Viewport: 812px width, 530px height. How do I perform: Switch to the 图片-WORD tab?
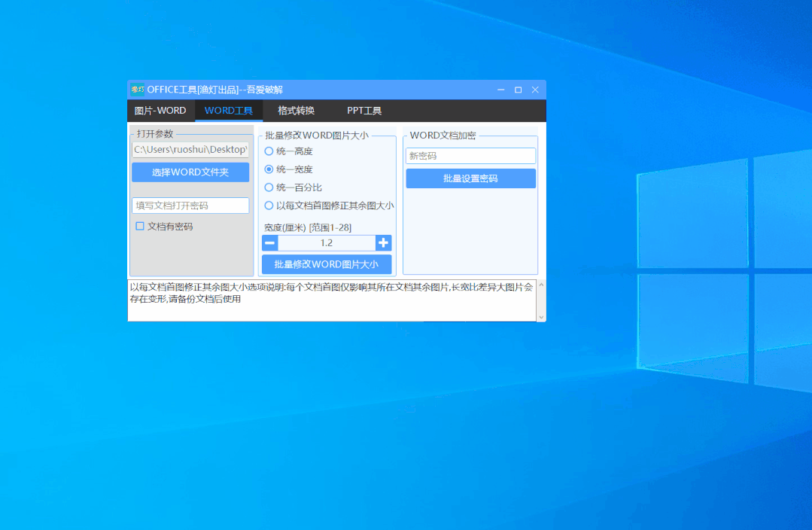160,111
